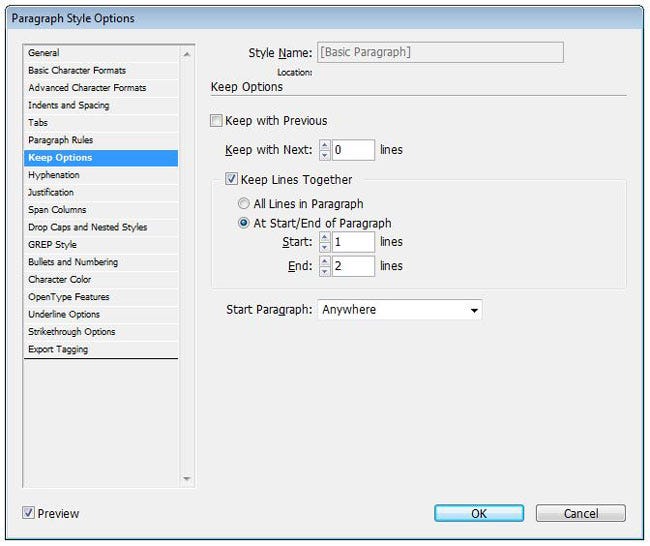Open Drop Caps and Nested Styles

point(101,227)
